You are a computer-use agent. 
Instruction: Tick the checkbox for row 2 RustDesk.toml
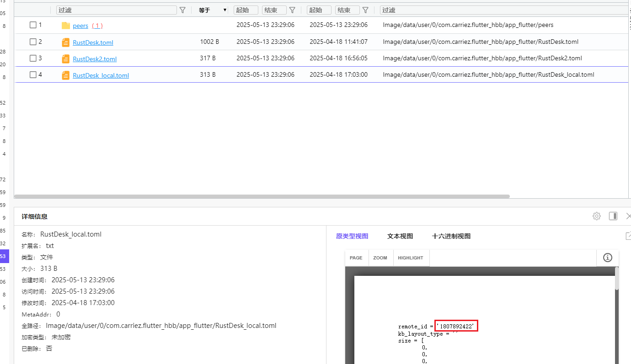[33, 42]
